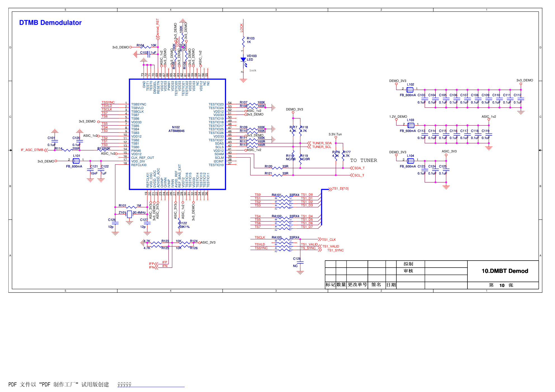This screenshot has height=392, width=555.
Task: Select the R118 pull-up resistor label
Action: (304, 127)
